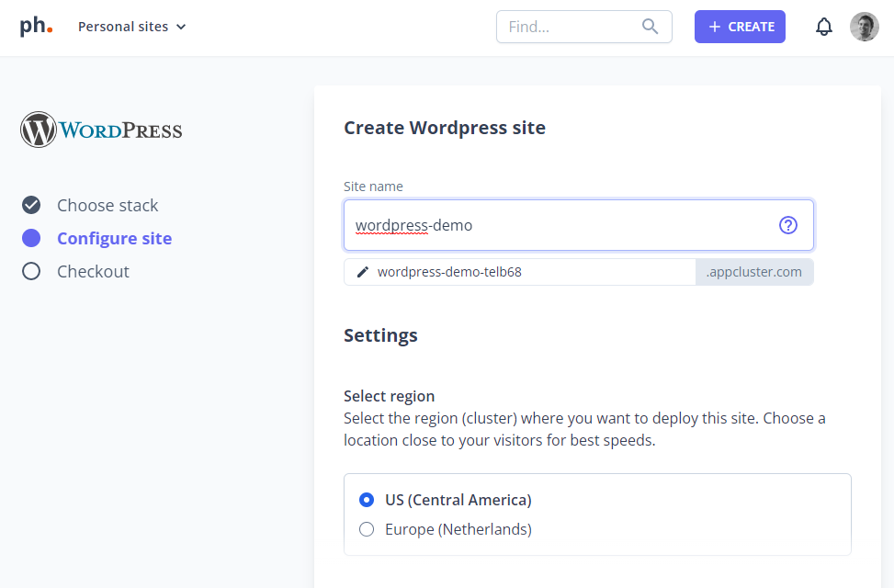This screenshot has height=588, width=894.
Task: Click the Checkout step circle
Action: (x=31, y=271)
